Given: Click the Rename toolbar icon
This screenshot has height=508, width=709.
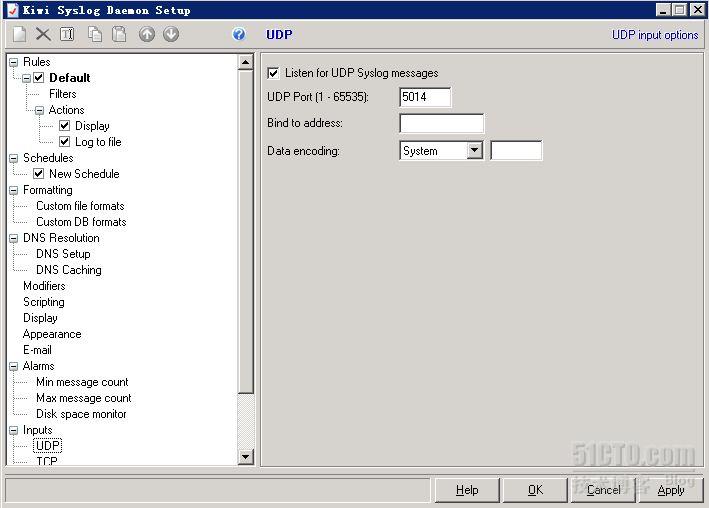Looking at the screenshot, I should pyautogui.click(x=67, y=34).
